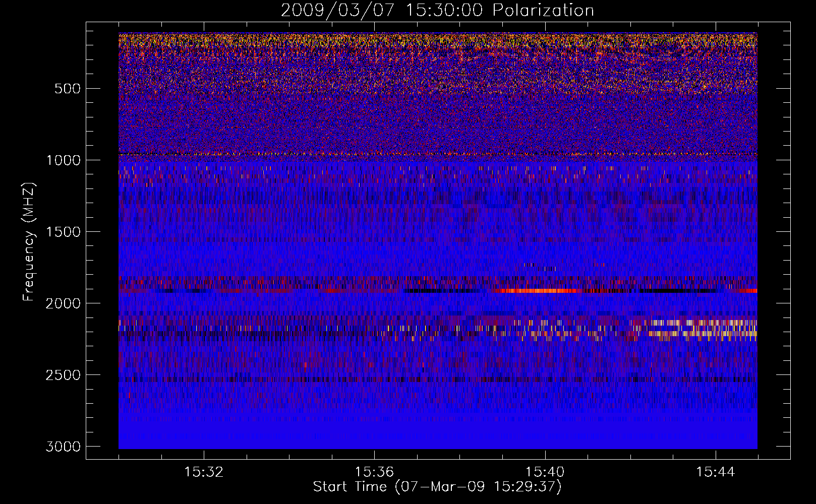Click the 15:40 time tick label
This screenshot has height=504, width=816.
(x=545, y=472)
